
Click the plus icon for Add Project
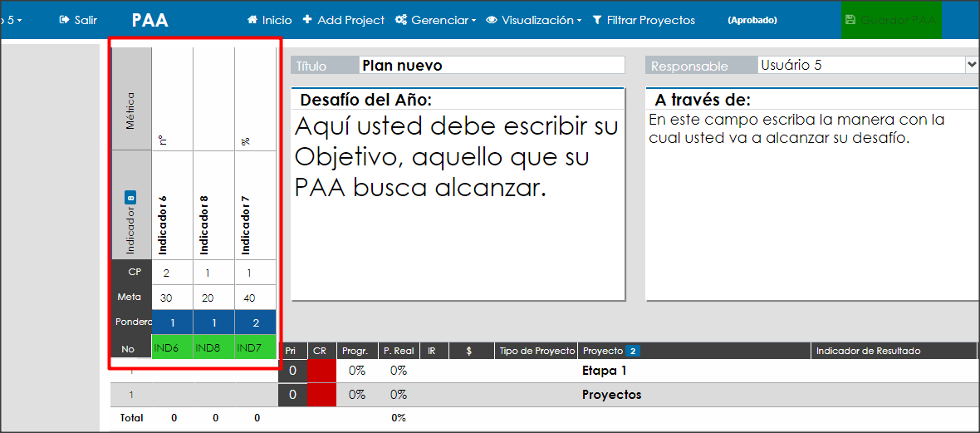coord(307,20)
